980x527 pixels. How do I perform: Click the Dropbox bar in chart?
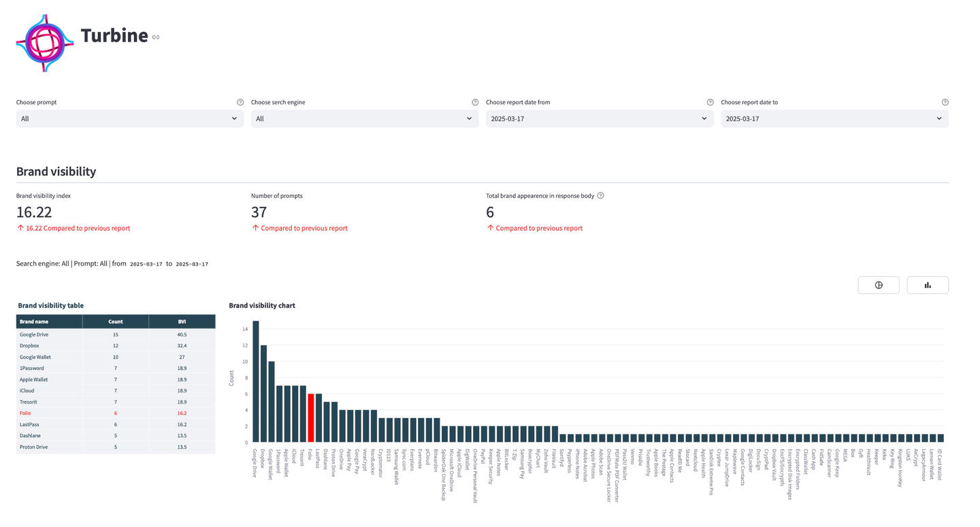[x=263, y=394]
